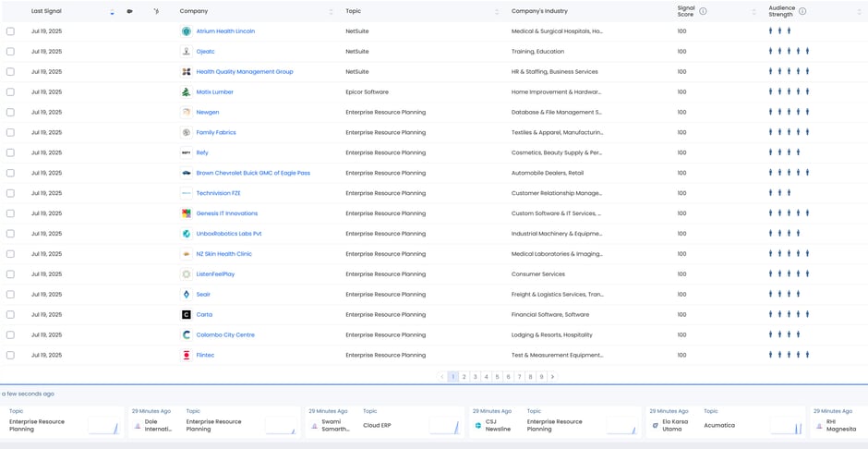Go to page 9
The image size is (868, 449).
(541, 377)
